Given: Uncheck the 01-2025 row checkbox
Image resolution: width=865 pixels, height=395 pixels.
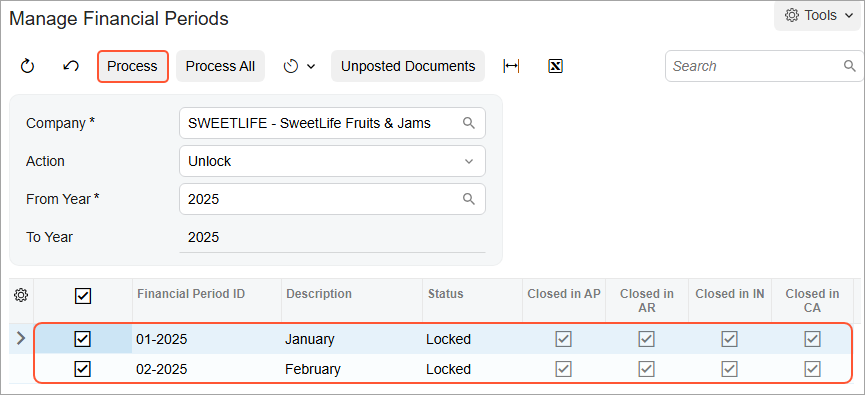Looking at the screenshot, I should click(83, 339).
